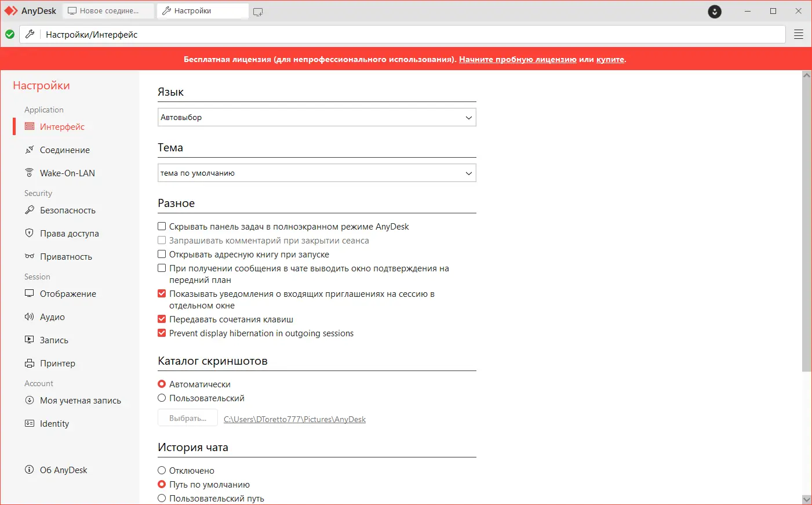
Task: Enable hiding taskbar in fullscreen mode
Action: pyautogui.click(x=162, y=226)
